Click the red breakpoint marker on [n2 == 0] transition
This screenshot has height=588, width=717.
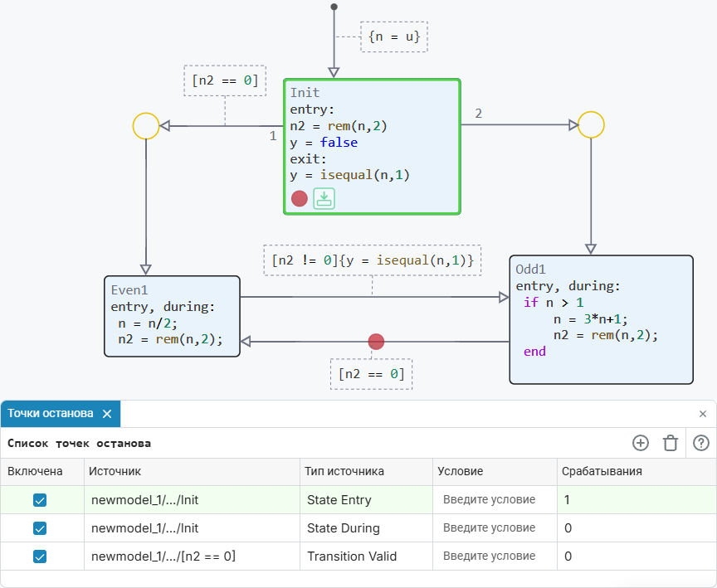tap(376, 342)
